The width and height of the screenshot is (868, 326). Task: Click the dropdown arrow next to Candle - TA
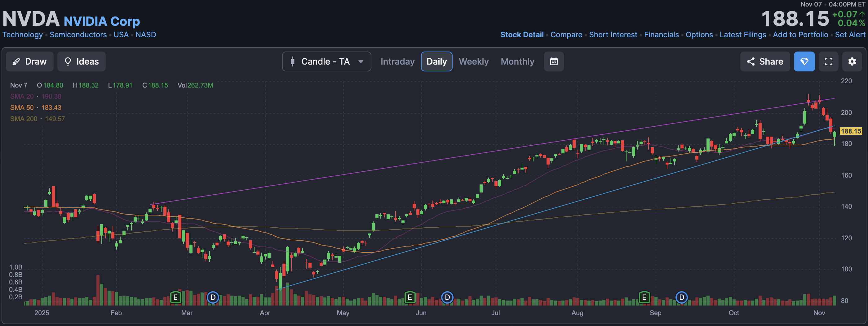361,62
